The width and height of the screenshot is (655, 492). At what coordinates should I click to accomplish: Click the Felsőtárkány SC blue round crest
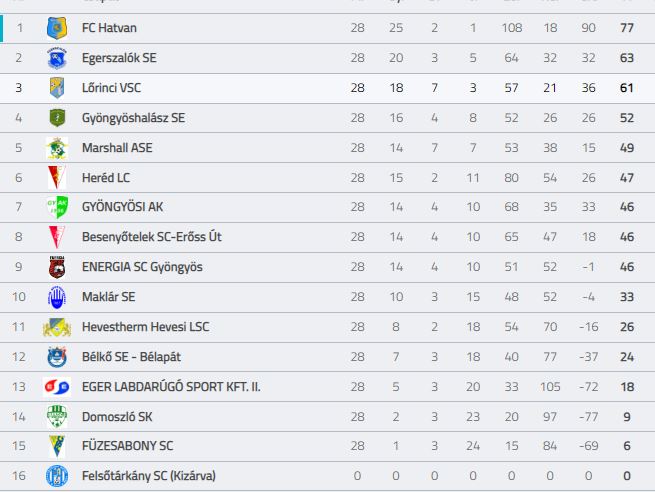tap(57, 476)
